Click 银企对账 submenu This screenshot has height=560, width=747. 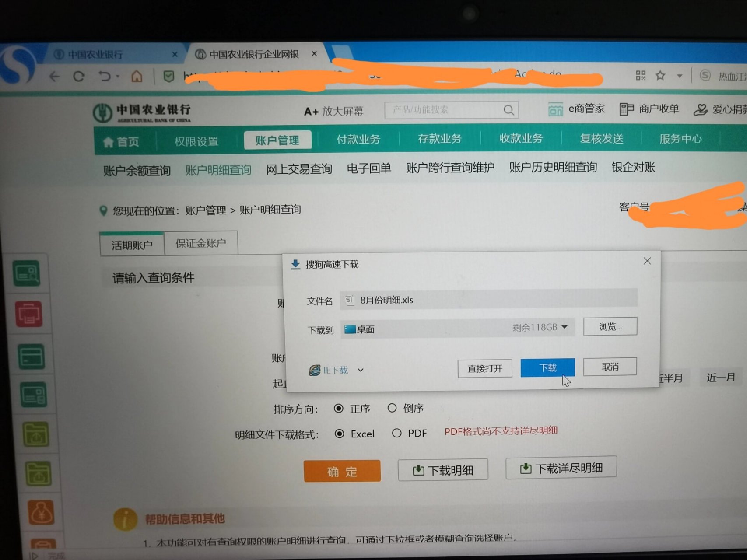[633, 167]
